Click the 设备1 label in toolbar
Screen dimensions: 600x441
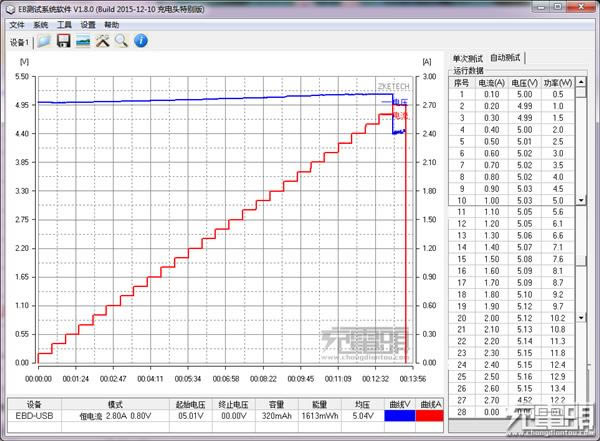[18, 43]
